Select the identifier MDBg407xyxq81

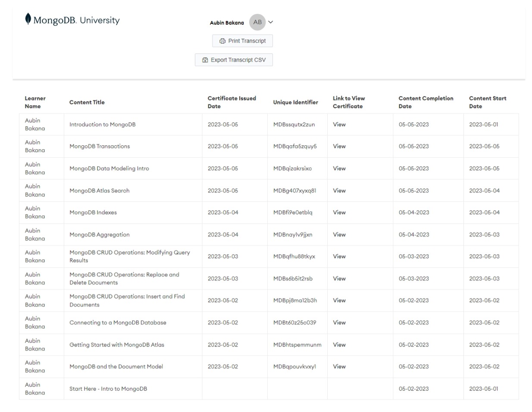click(294, 190)
